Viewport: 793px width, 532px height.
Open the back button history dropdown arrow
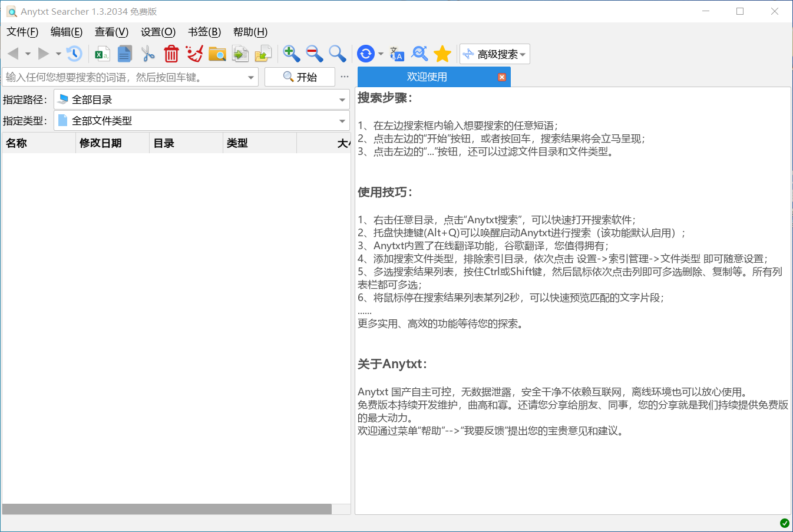tap(28, 54)
